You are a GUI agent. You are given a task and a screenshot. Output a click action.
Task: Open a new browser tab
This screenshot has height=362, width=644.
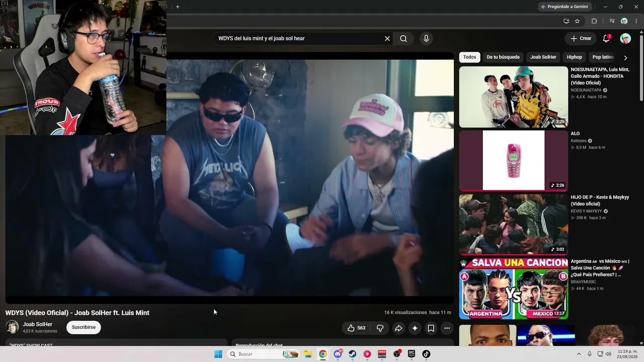[178, 7]
